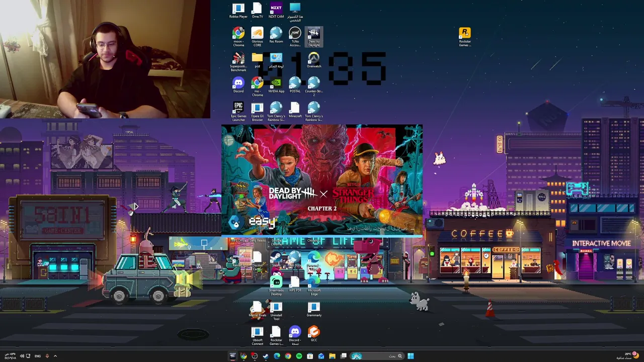Image resolution: width=644 pixels, height=362 pixels.
Task: Open the Marvel Rivals shortcut
Action: click(257, 309)
